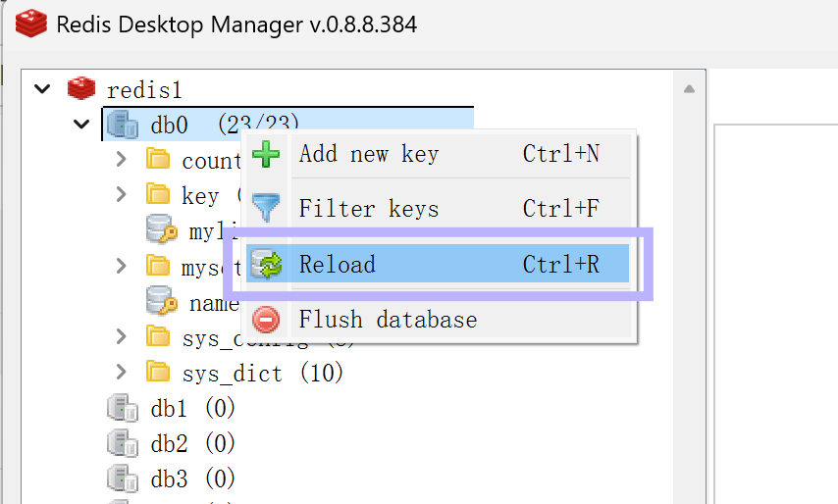Select the db2 (0) database item
The image size is (838, 504).
point(171,443)
